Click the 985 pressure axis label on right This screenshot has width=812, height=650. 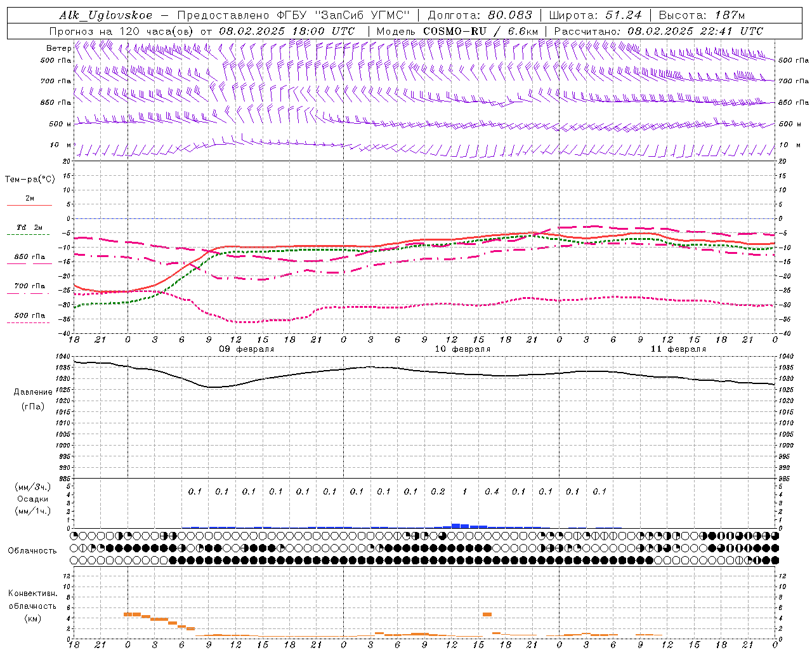785,479
